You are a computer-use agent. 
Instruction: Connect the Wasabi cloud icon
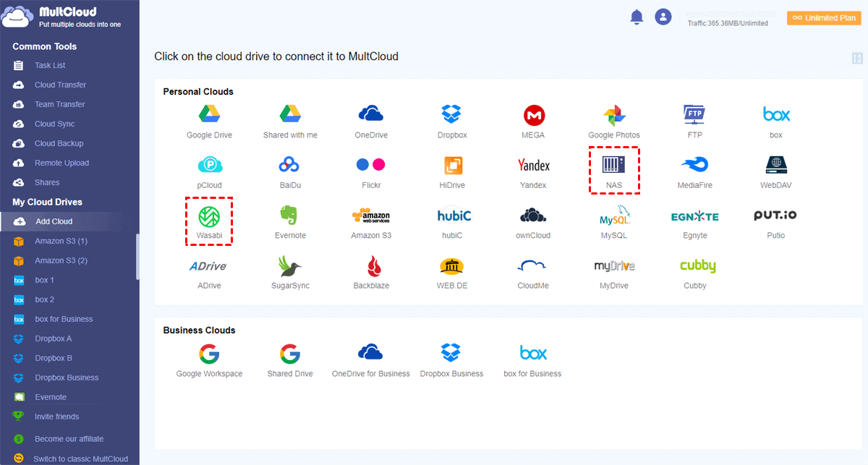209,216
